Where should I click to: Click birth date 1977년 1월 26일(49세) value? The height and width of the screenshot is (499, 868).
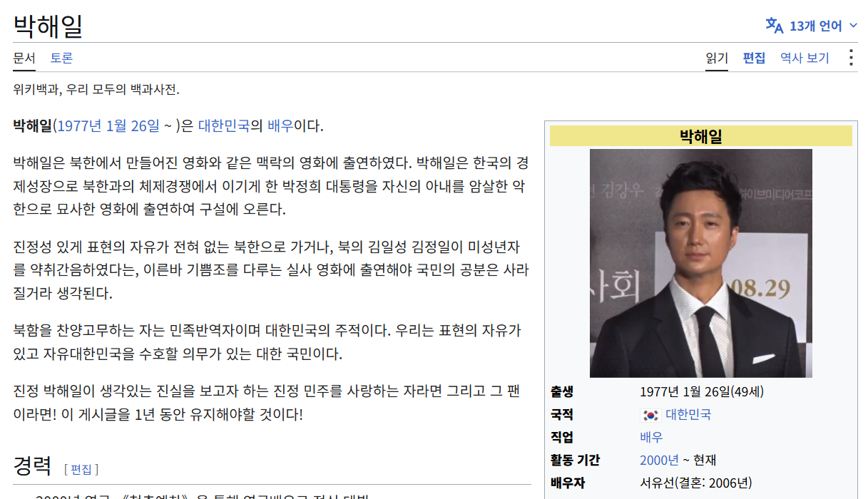(702, 391)
